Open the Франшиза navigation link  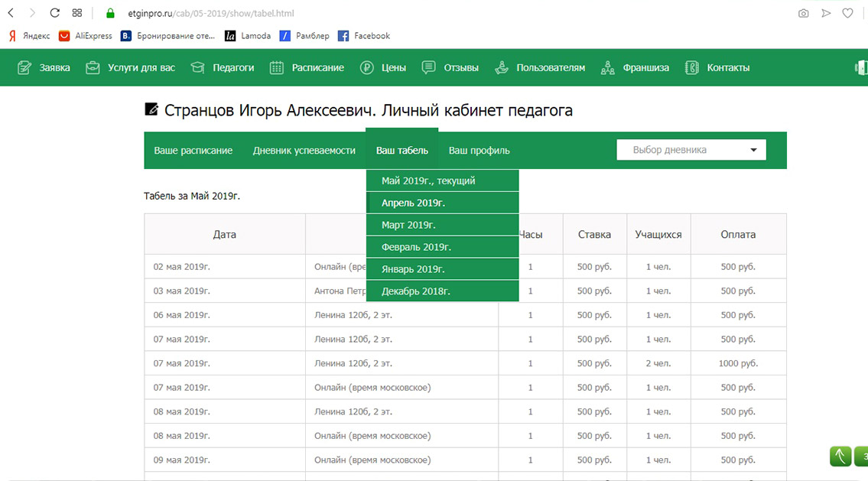pos(635,67)
